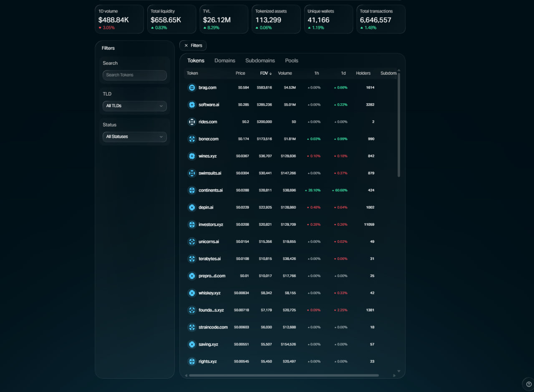Click the whiskey.xyz token icon
534x392 pixels.
tap(192, 293)
